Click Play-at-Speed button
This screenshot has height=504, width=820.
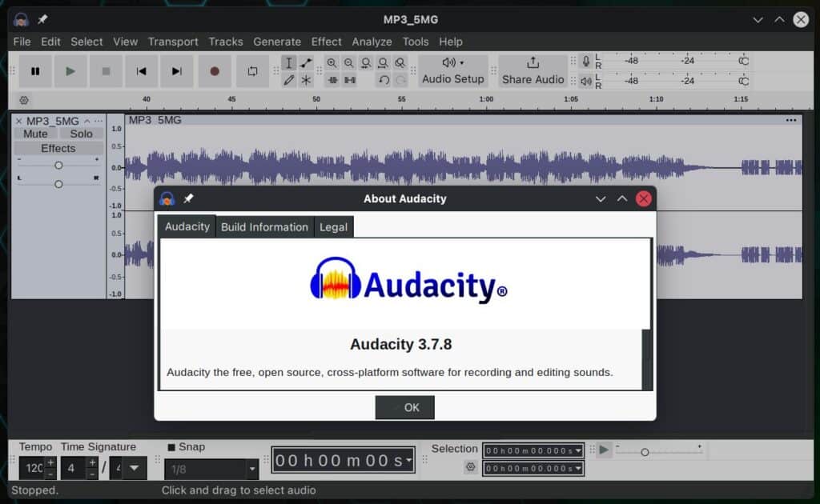604,450
